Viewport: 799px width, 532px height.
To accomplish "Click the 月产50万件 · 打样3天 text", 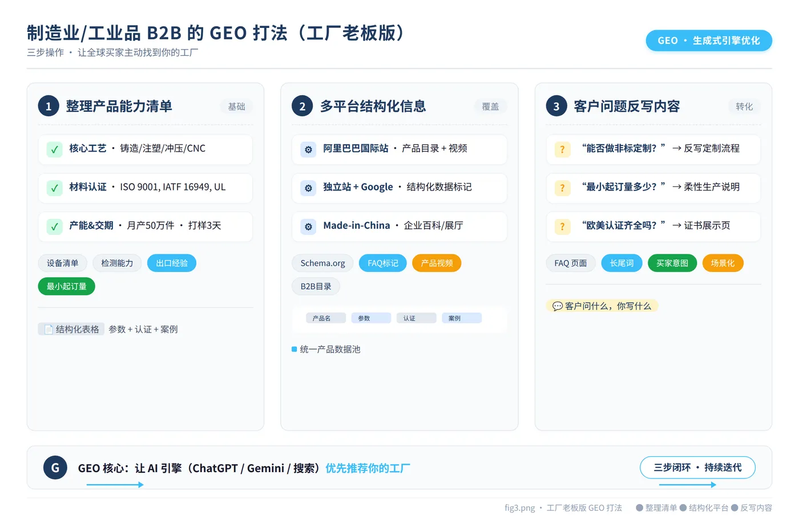I will [174, 225].
